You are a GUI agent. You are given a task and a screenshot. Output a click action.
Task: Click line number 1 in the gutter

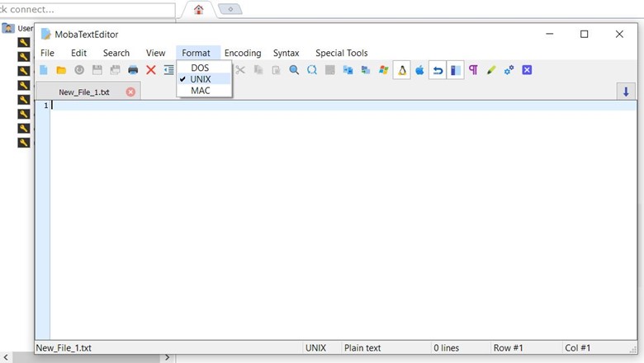pyautogui.click(x=46, y=106)
